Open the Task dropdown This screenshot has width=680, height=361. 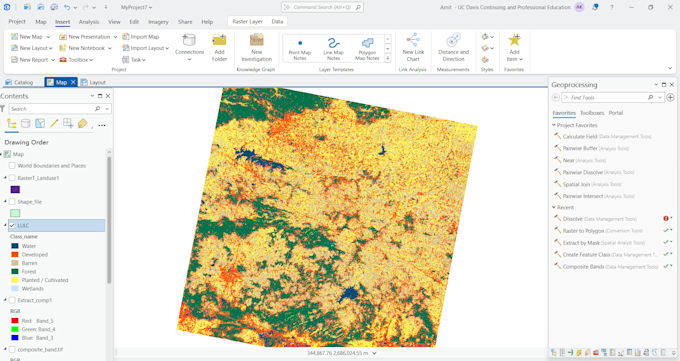(x=144, y=60)
